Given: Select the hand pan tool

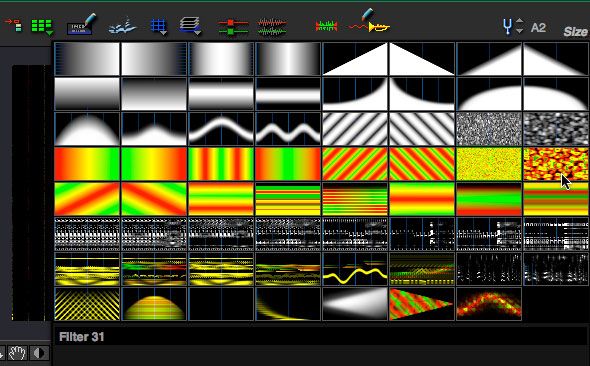Looking at the screenshot, I should pos(17,353).
